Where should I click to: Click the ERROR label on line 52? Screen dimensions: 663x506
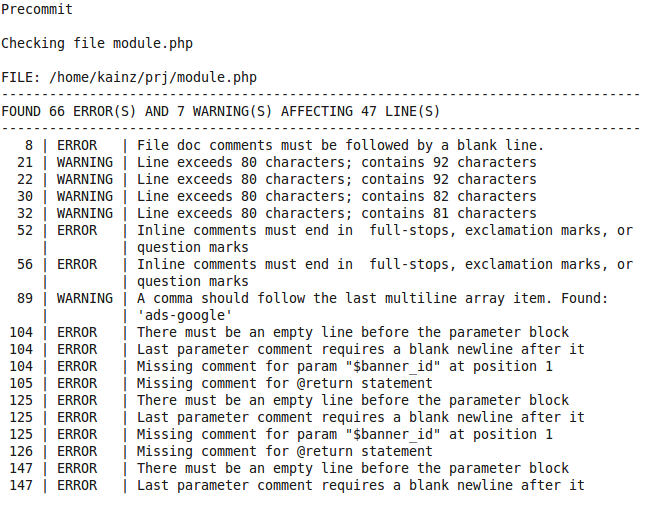pyautogui.click(x=77, y=231)
